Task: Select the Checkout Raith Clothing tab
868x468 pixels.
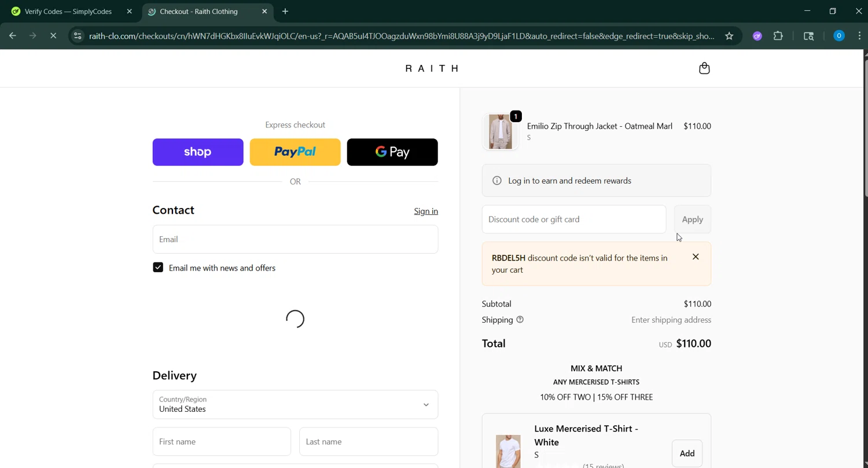Action: 207,12
